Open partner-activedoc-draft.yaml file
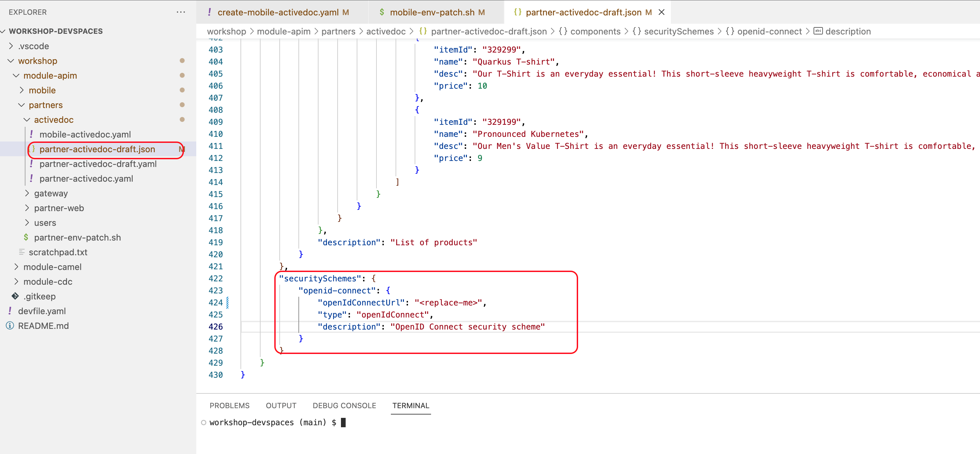This screenshot has width=980, height=454. (x=98, y=164)
